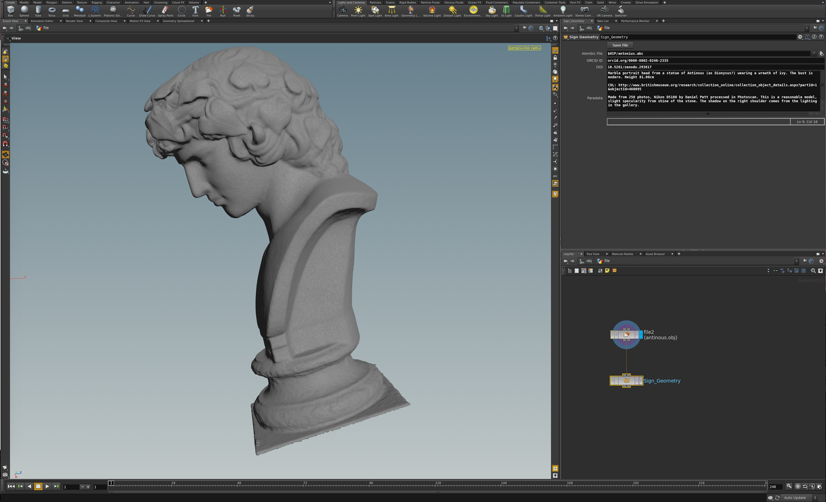Add a Camera from the lights shelf
The image size is (826, 502).
click(342, 11)
